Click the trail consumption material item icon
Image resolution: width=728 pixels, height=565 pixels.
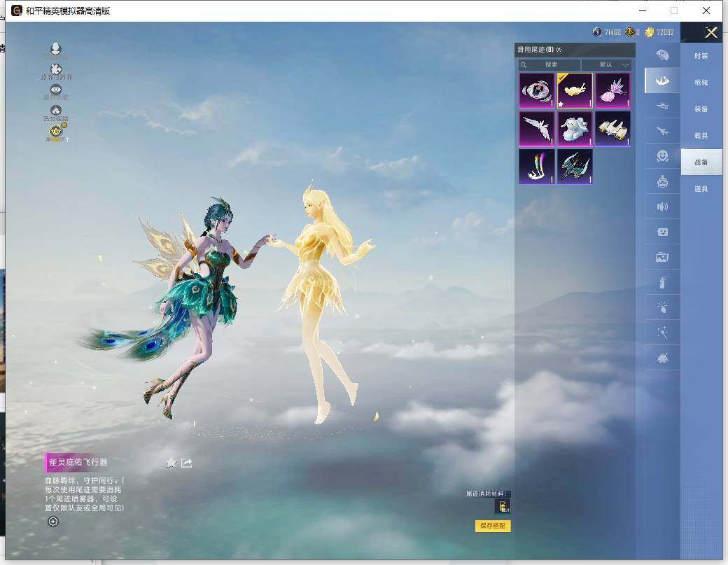503,506
